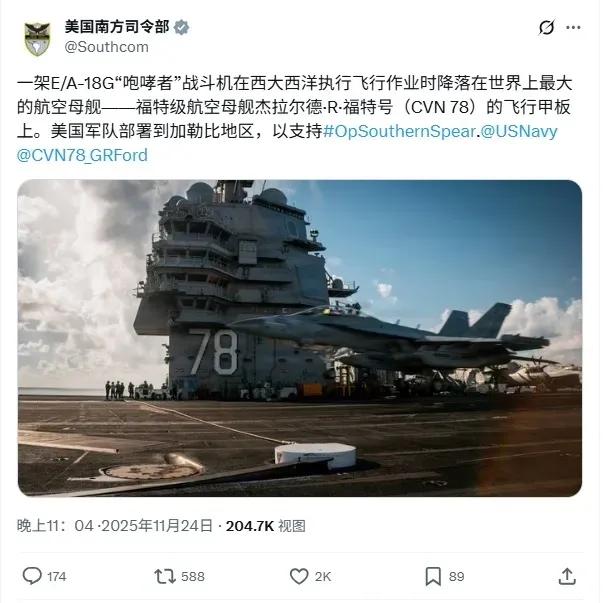Screen dimensions: 603x603
Task: Click the 美国南方司令部 account name
Action: click(x=117, y=27)
